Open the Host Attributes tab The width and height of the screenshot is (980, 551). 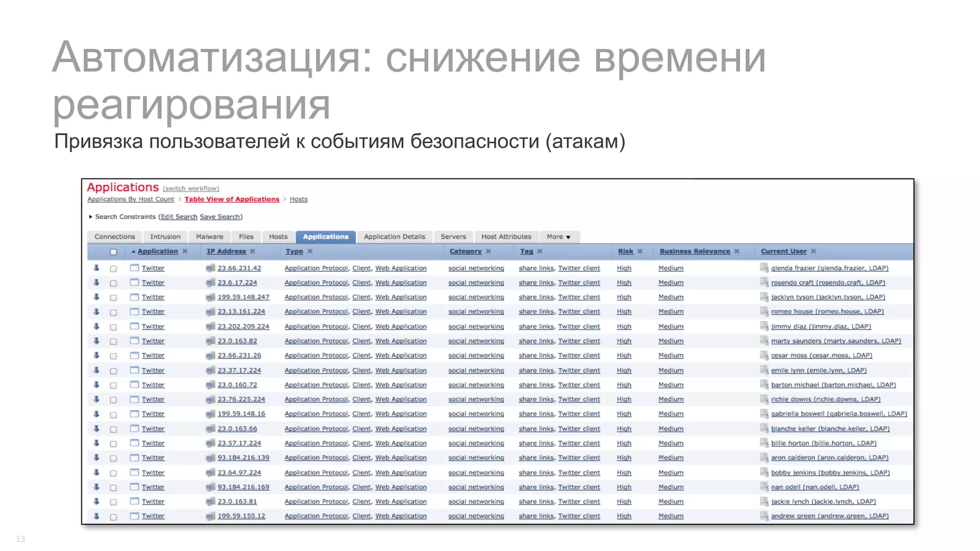tap(506, 237)
